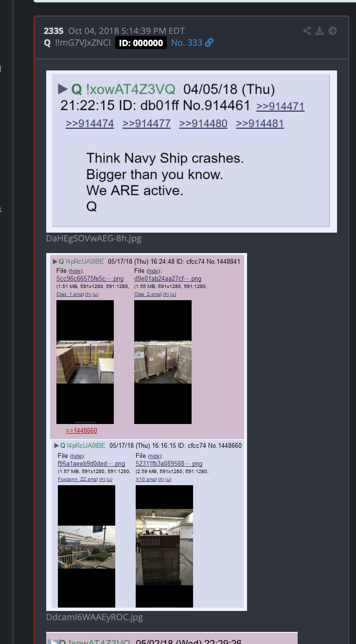Click the X10 warehouse photo thumbnail
This screenshot has width=356, height=644.
click(164, 546)
